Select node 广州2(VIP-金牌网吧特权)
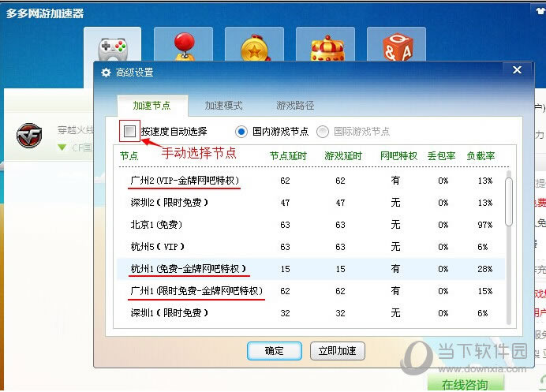This screenshot has height=392, width=546. 311,181
